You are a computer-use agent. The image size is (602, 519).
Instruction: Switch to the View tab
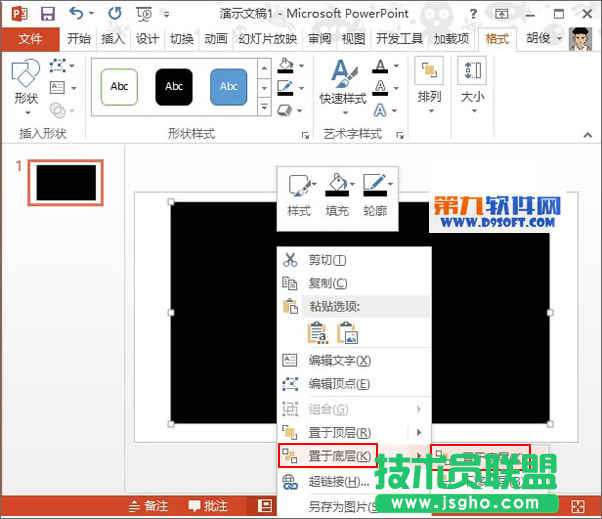click(354, 39)
